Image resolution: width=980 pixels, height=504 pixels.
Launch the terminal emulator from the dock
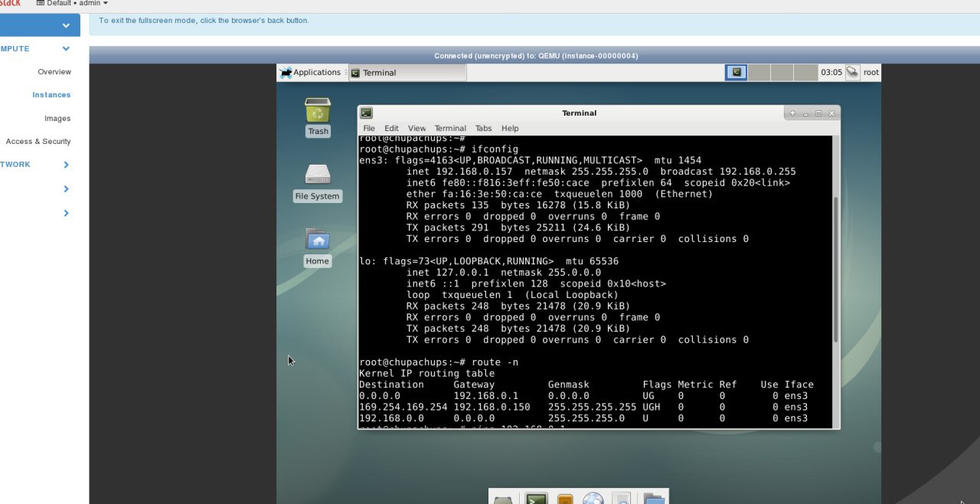[536, 499]
